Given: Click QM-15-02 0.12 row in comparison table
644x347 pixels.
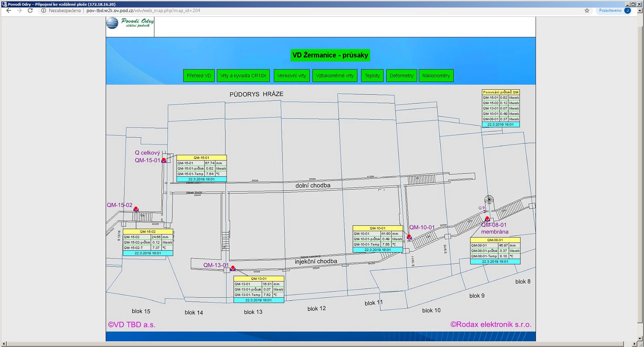Looking at the screenshot, I should tap(501, 103).
